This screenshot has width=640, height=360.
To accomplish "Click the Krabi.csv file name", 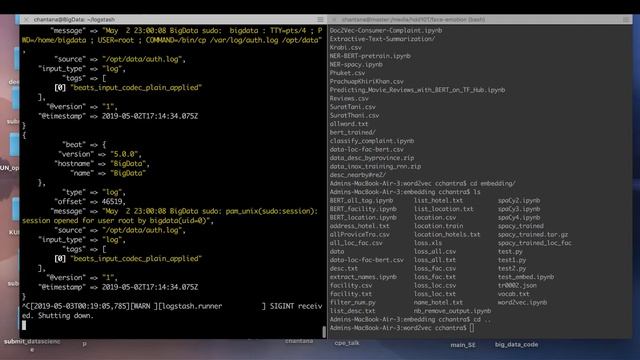I will coord(345,47).
